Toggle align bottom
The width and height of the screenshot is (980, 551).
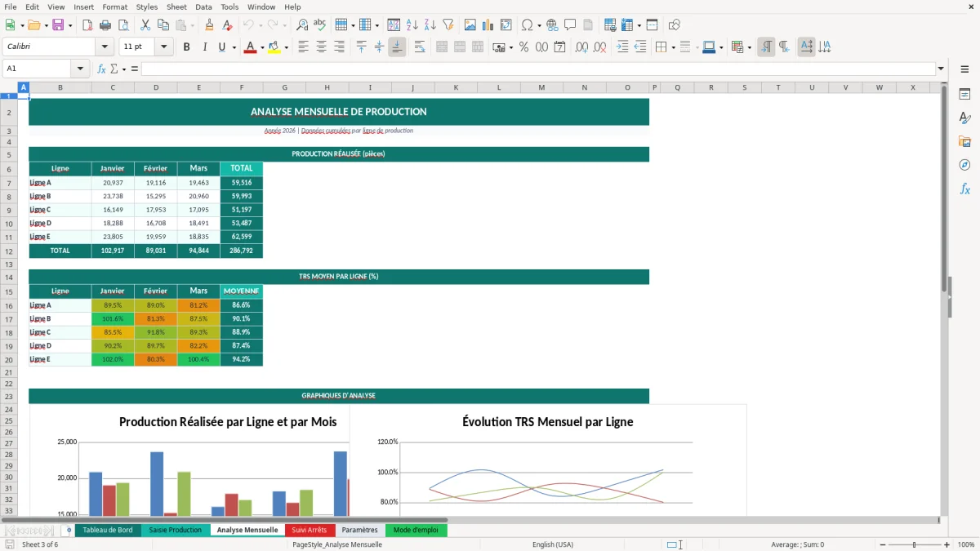pos(397,47)
